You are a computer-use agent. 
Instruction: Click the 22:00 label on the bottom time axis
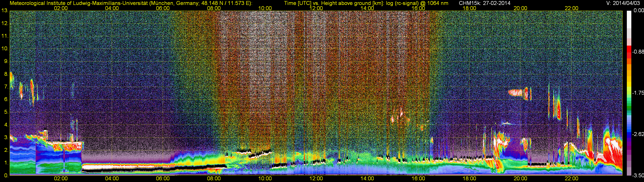click(x=571, y=179)
